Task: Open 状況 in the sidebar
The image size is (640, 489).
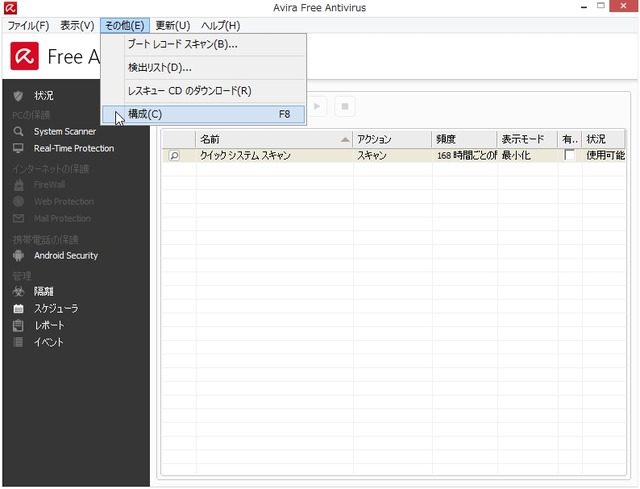Action: [44, 96]
